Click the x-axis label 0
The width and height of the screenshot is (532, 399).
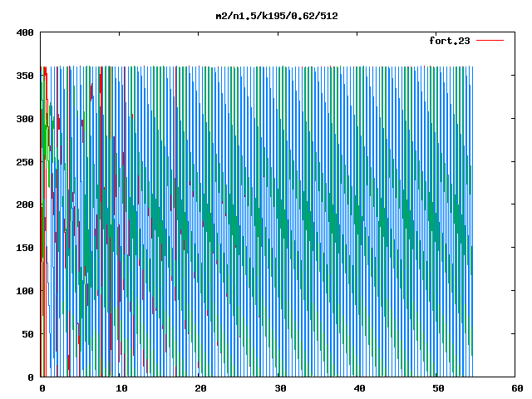click(x=42, y=388)
